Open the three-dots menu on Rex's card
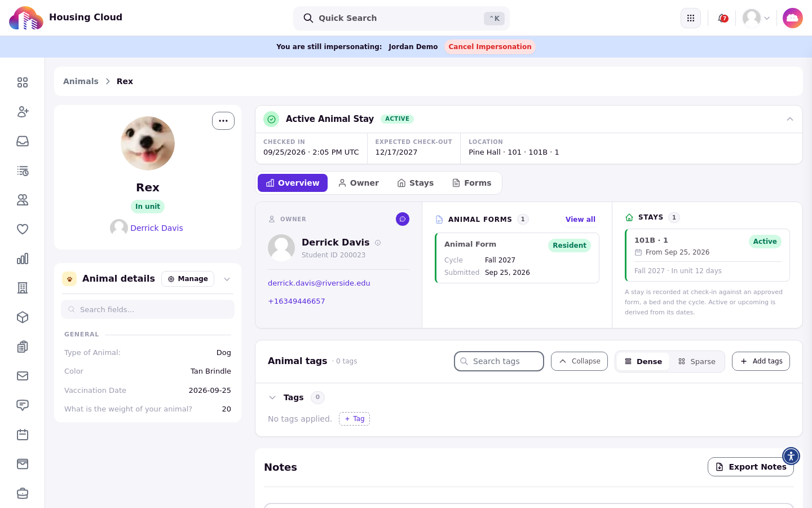Image resolution: width=812 pixels, height=508 pixels. click(x=223, y=121)
